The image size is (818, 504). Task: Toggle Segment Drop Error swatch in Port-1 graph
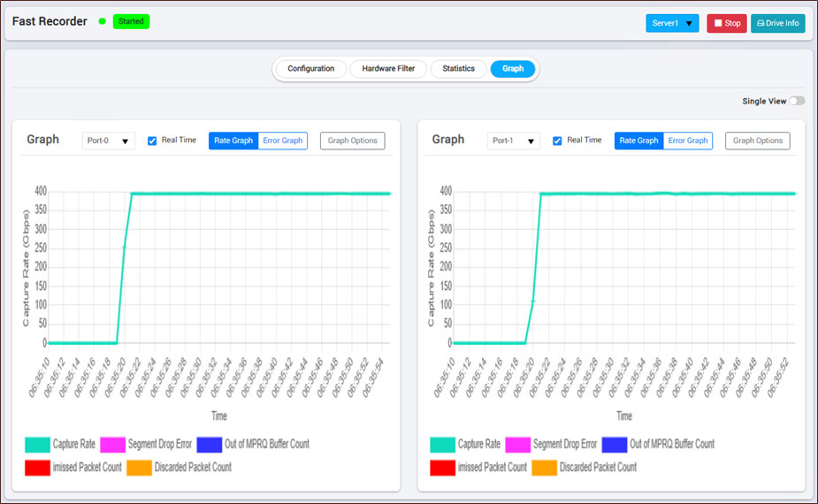(518, 445)
